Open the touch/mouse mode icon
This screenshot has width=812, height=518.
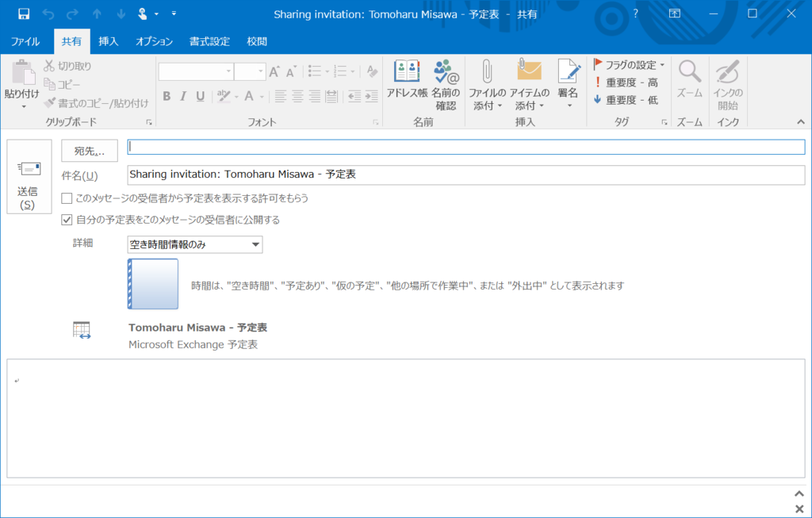point(143,14)
